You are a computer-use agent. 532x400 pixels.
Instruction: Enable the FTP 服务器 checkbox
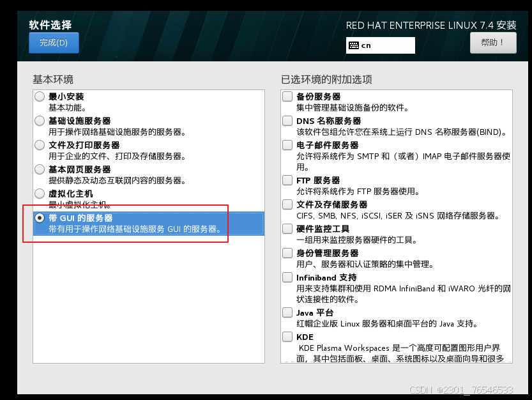(x=287, y=180)
